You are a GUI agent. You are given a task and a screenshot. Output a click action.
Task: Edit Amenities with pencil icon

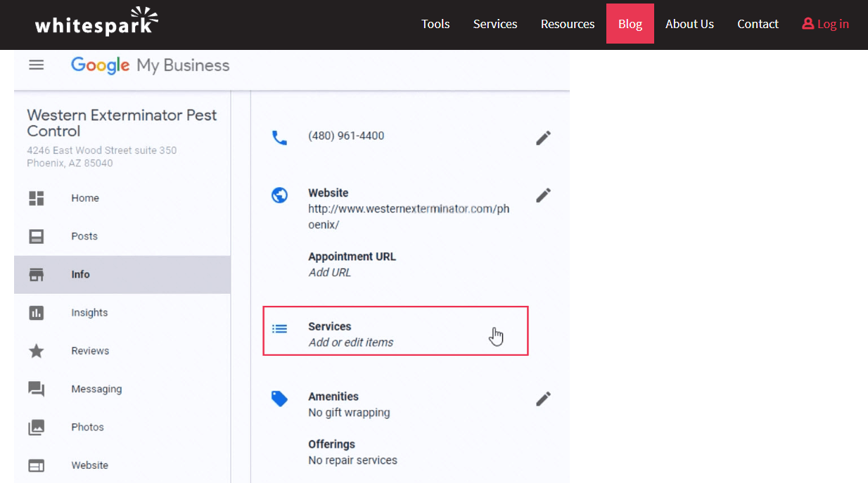543,399
